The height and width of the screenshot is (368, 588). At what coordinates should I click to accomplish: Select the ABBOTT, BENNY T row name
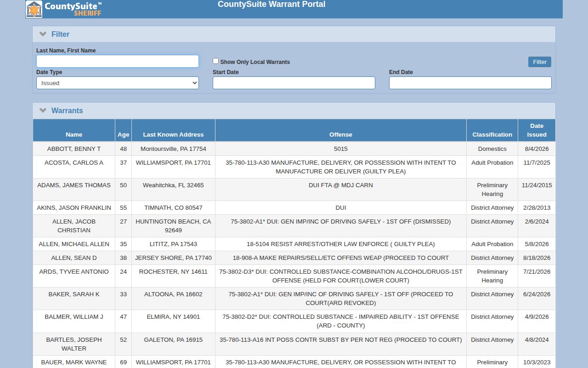coord(74,149)
